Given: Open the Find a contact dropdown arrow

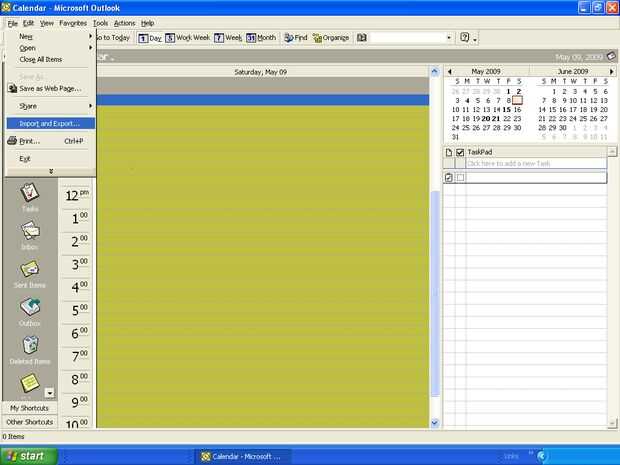Looking at the screenshot, I should coord(449,38).
